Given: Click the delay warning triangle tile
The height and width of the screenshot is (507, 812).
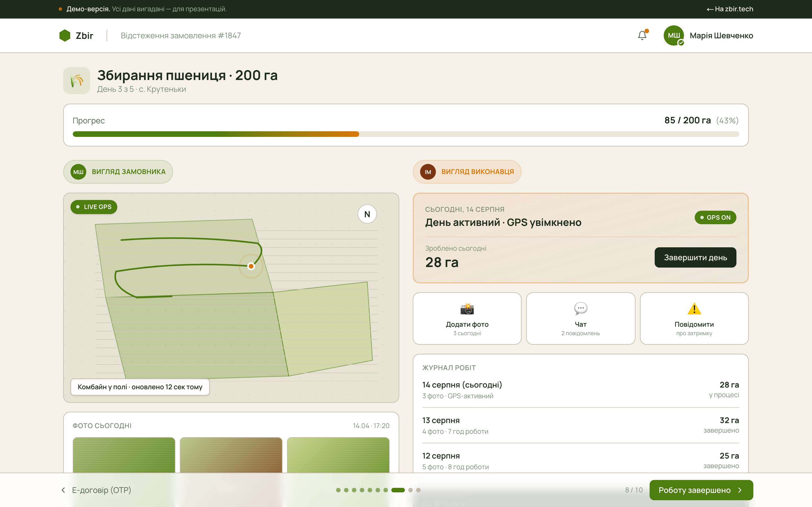Looking at the screenshot, I should click(x=694, y=319).
